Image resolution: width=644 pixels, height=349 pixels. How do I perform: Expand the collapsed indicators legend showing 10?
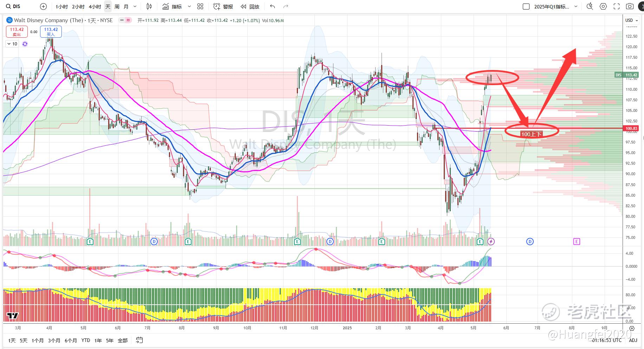click(12, 44)
